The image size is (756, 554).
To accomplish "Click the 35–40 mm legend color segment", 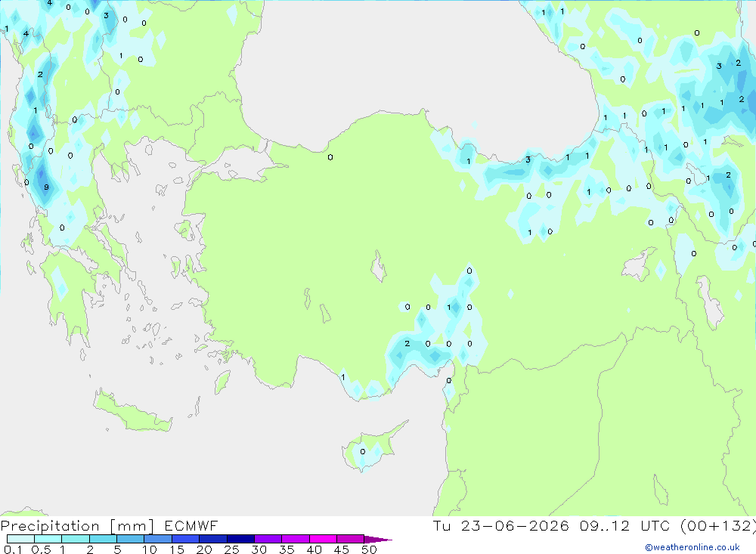I will click(296, 539).
